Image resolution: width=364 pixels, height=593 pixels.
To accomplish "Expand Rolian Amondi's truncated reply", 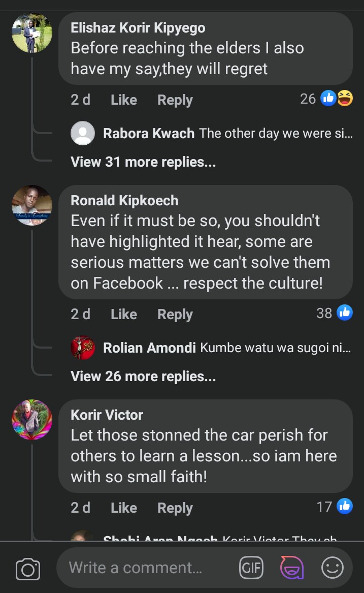I will [x=276, y=348].
